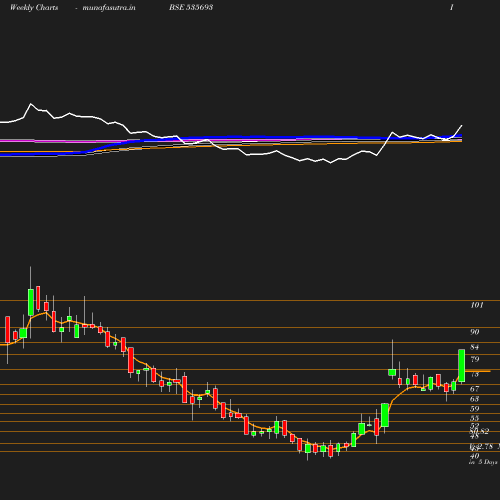
Task: Click the tallest green candle near the chart's peak
Action: click(31, 302)
